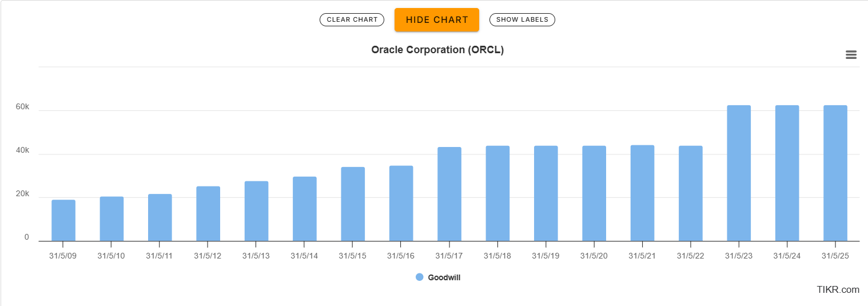
Task: Select the Goodwill bar for 31/5/22
Action: tap(691, 193)
